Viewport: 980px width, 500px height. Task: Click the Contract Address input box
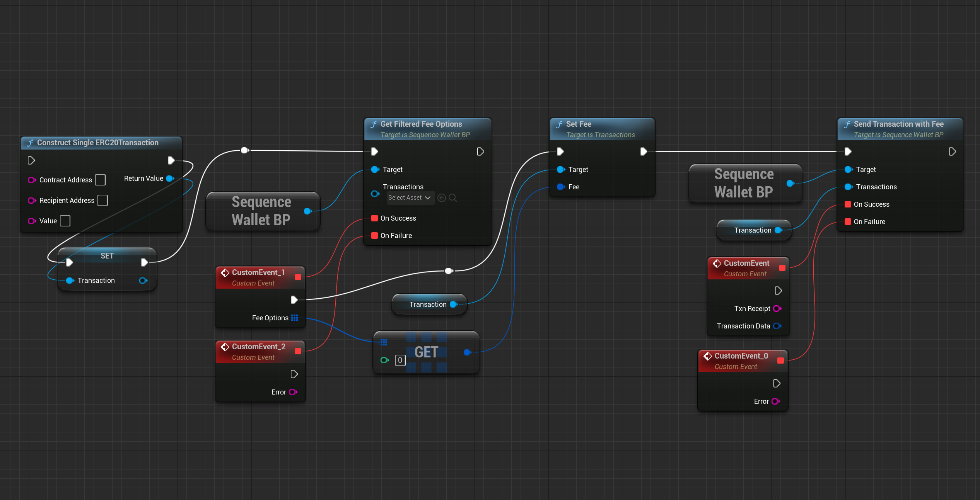point(101,180)
